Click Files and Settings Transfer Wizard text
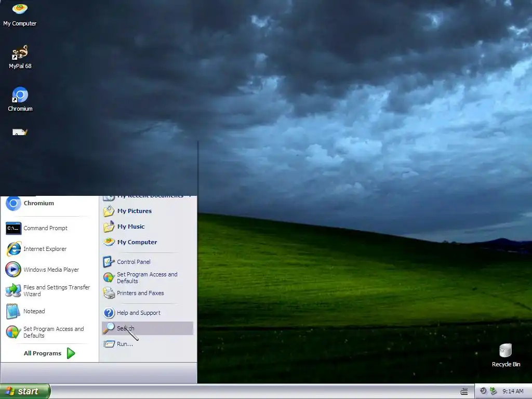Screen dimensions: 532x399 (56, 291)
